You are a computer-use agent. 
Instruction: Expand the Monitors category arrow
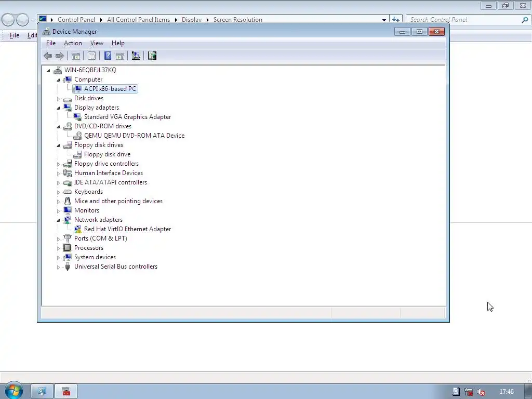(58, 211)
